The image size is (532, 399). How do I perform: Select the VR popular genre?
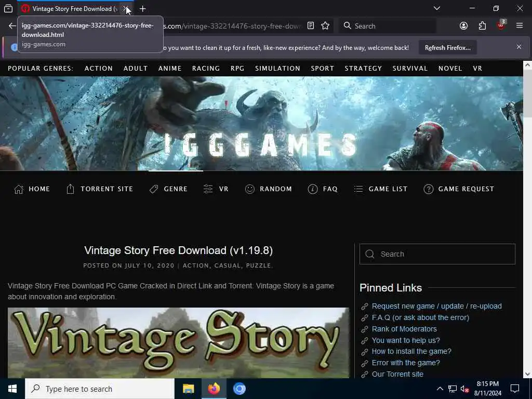pos(477,68)
